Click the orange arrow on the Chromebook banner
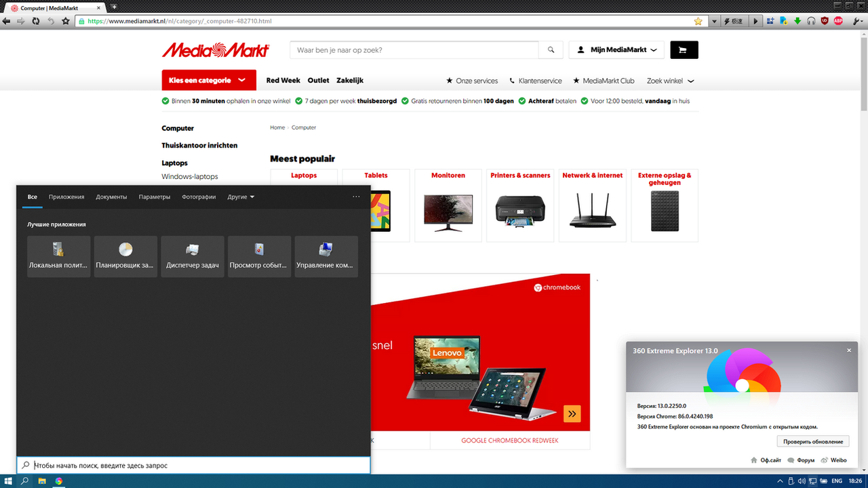The height and width of the screenshot is (488, 868). (x=572, y=413)
